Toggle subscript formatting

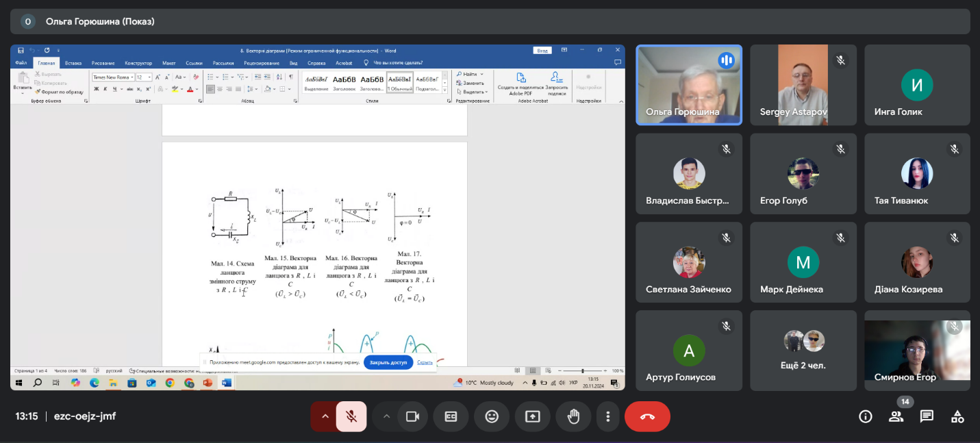coord(139,89)
